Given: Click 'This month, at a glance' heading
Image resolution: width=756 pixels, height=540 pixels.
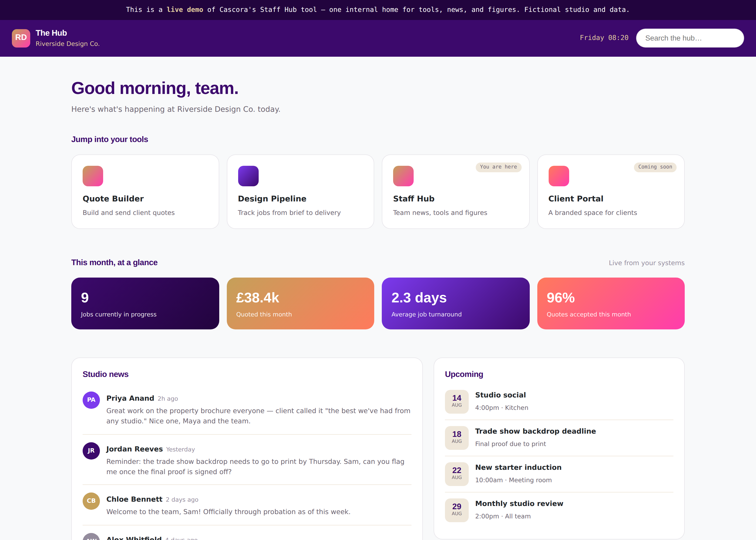Looking at the screenshot, I should 114,262.
